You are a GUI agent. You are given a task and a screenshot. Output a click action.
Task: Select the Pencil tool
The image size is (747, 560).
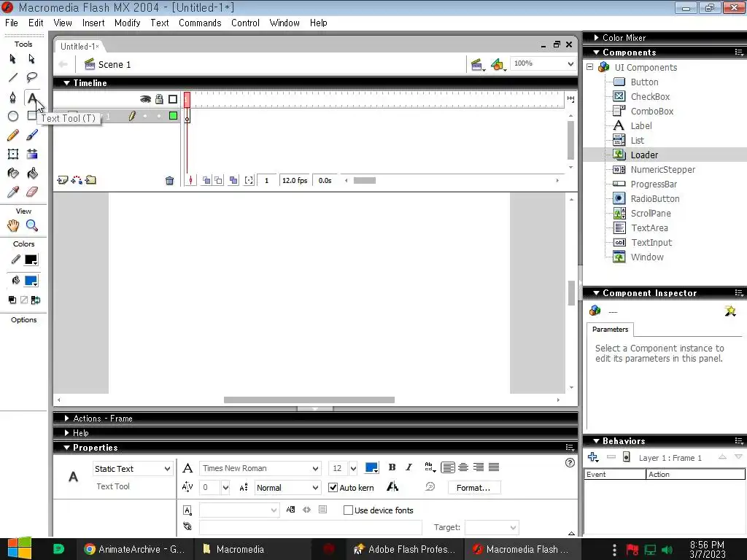pos(13,135)
